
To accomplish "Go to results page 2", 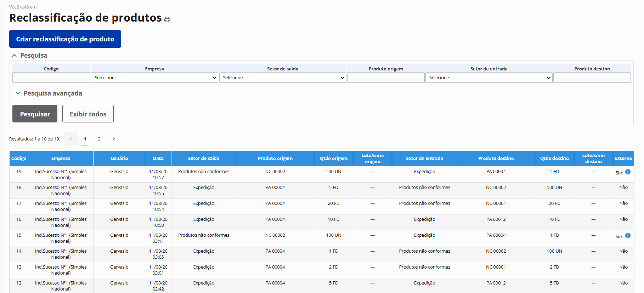I will pos(99,139).
